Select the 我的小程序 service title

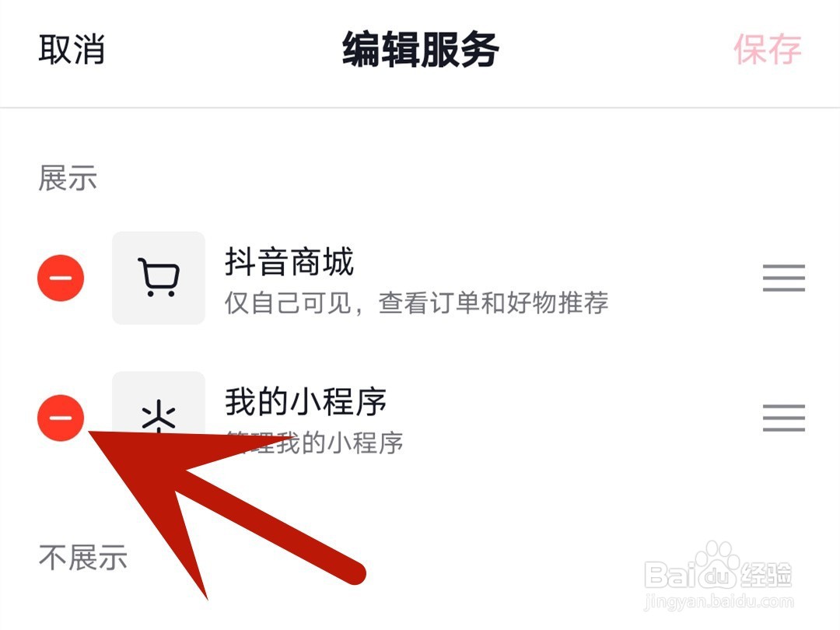coord(306,401)
